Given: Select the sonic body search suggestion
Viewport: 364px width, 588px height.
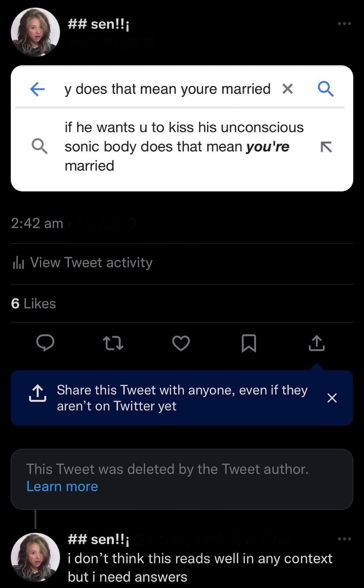Looking at the screenshot, I should 184,147.
